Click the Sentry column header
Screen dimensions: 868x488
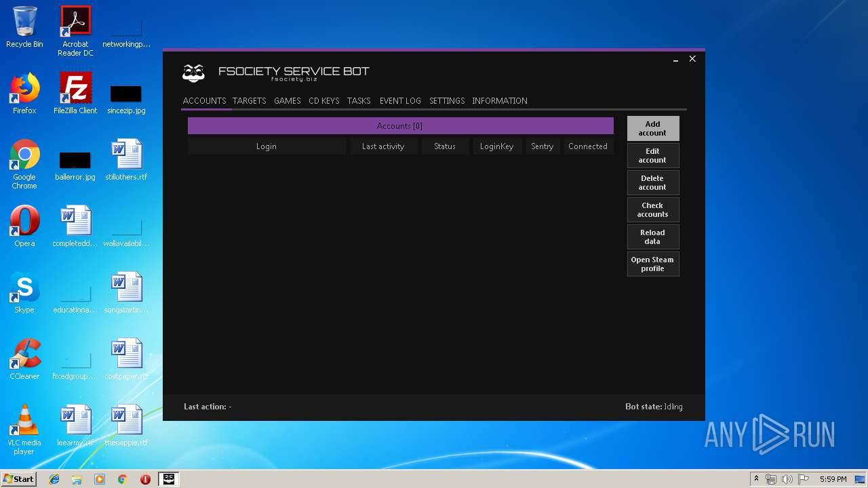(x=542, y=146)
